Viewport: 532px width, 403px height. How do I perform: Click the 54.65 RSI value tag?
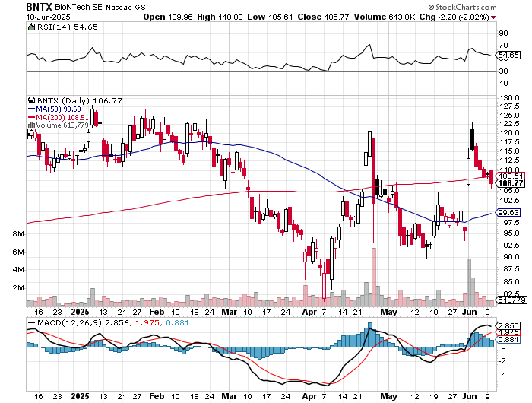(x=509, y=55)
